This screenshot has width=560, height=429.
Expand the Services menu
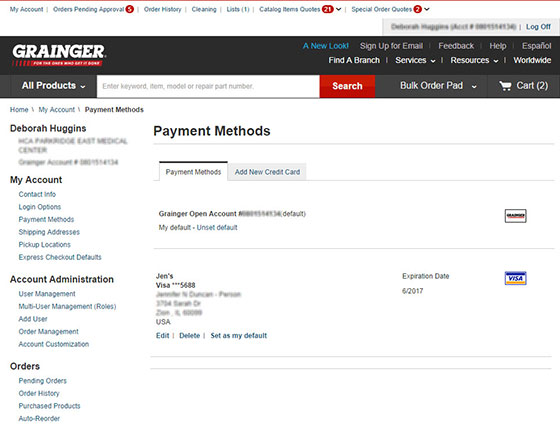(x=415, y=60)
